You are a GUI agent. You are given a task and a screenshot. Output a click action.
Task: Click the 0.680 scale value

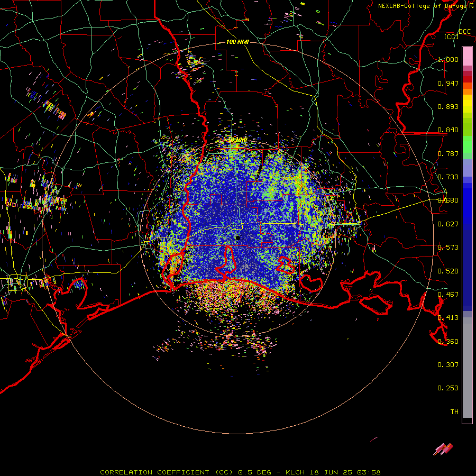coord(448,200)
